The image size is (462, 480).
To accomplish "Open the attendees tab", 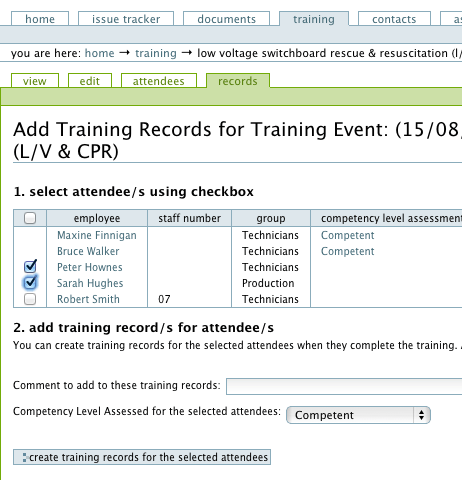I will (x=159, y=81).
